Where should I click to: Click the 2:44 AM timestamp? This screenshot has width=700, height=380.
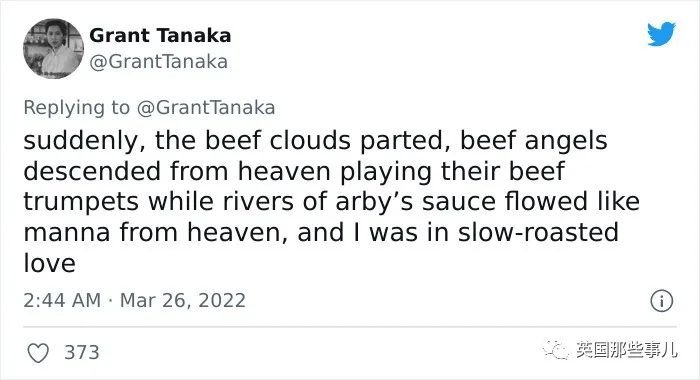(62, 300)
